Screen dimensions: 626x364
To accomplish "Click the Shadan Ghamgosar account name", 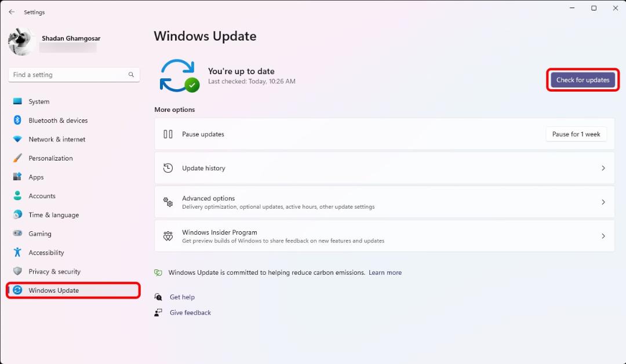I will click(71, 38).
